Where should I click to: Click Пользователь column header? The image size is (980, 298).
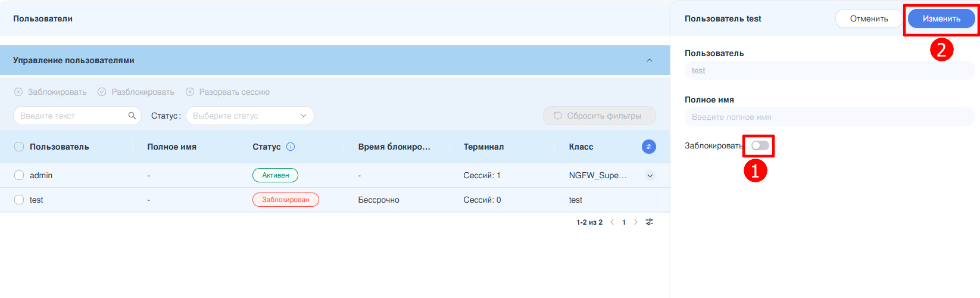point(60,147)
